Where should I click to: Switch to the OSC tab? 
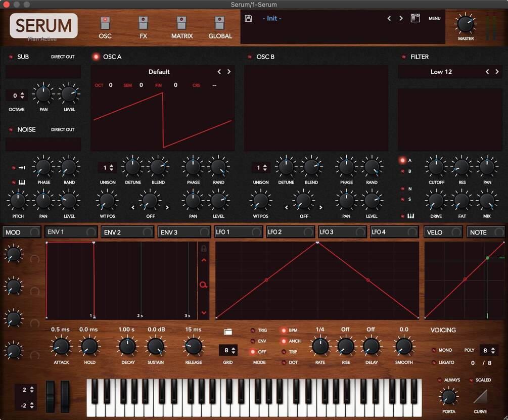pos(105,27)
